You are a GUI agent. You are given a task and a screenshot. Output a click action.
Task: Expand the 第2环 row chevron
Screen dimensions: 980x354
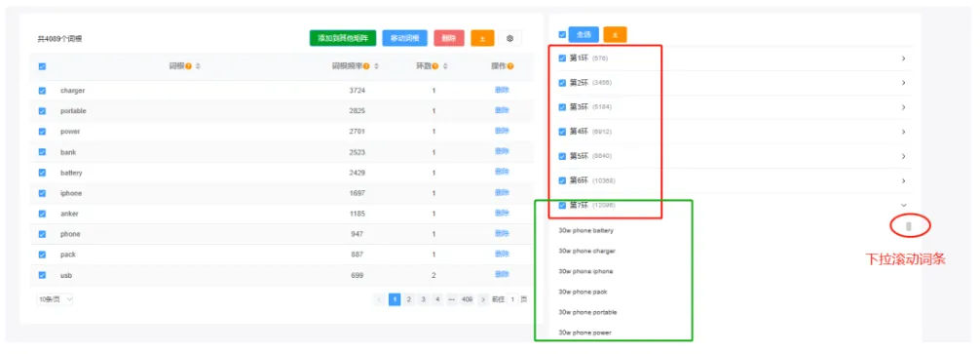pos(904,83)
